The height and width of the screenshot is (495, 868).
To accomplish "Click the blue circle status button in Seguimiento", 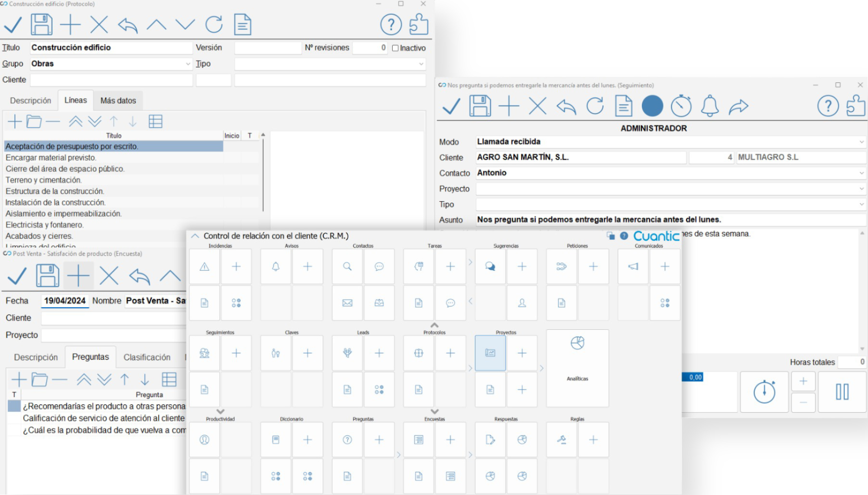I will point(652,106).
